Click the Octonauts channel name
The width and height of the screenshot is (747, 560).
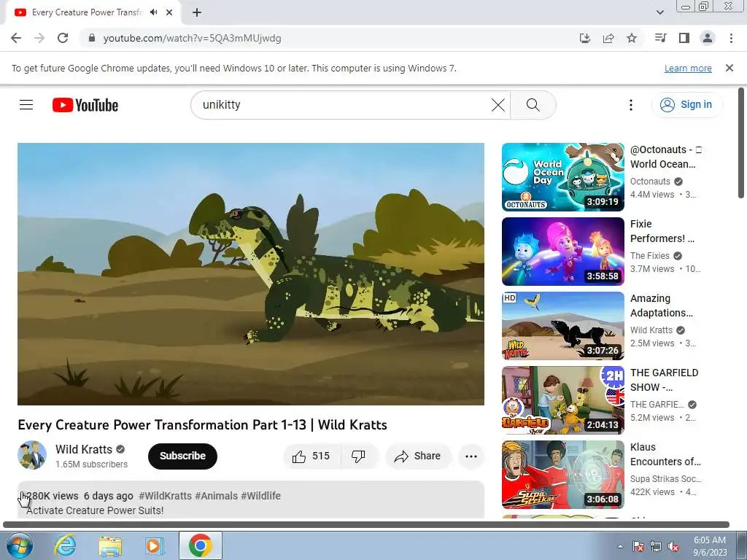650,182
